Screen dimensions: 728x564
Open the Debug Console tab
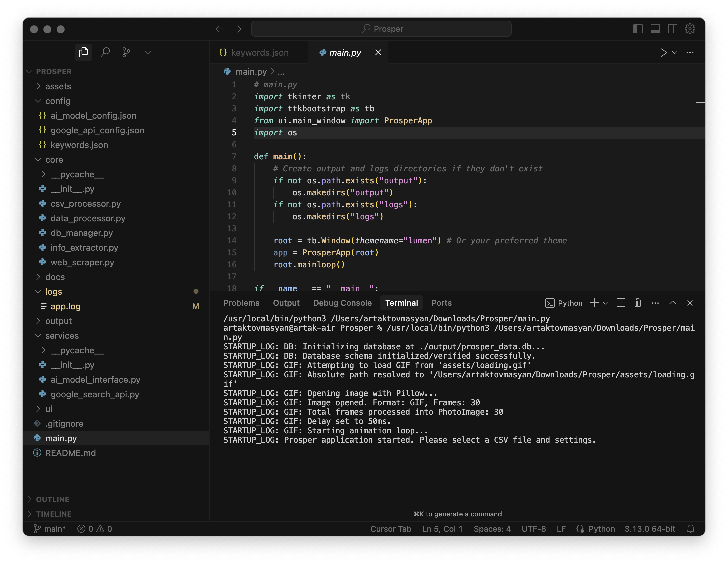[342, 303]
